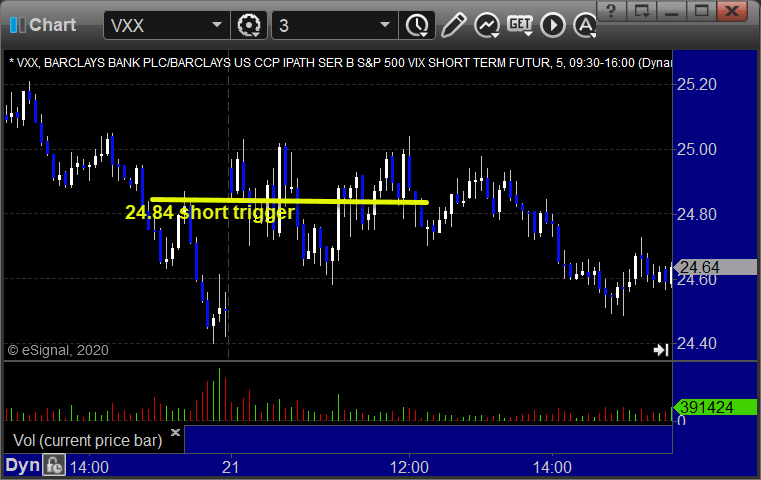This screenshot has height=480, width=761.
Task: Click the 21 date axis label
Action: pyautogui.click(x=231, y=467)
